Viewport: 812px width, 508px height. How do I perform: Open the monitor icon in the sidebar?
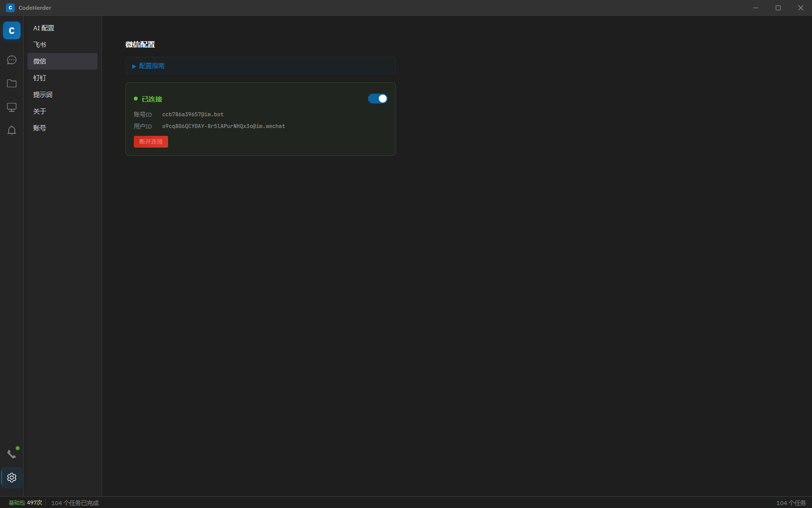pyautogui.click(x=12, y=107)
